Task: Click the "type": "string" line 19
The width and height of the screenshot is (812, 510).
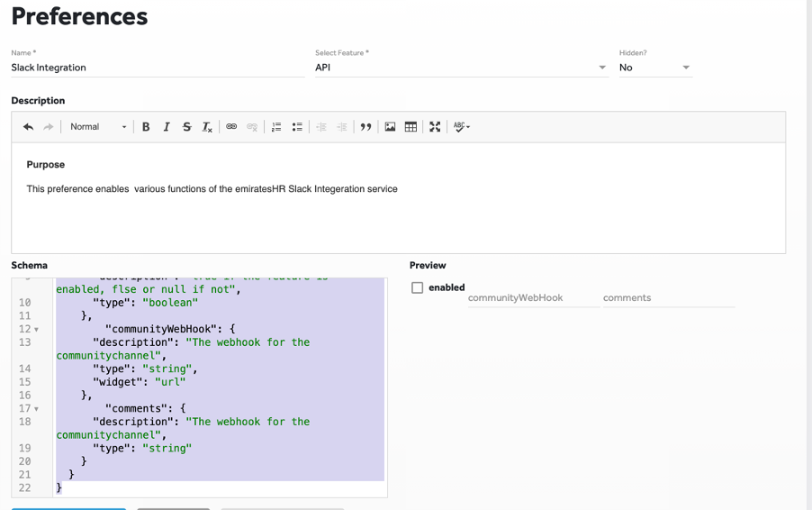Action: (x=142, y=449)
